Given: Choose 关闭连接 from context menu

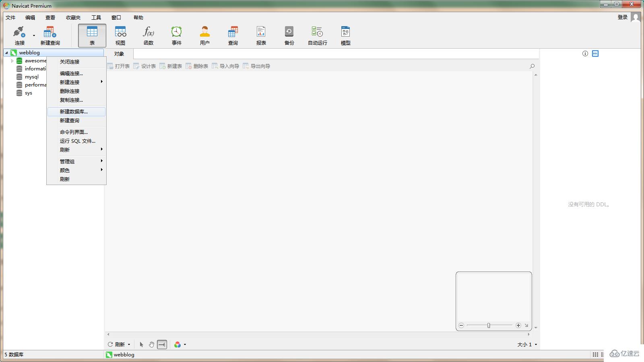Looking at the screenshot, I should click(x=76, y=62).
